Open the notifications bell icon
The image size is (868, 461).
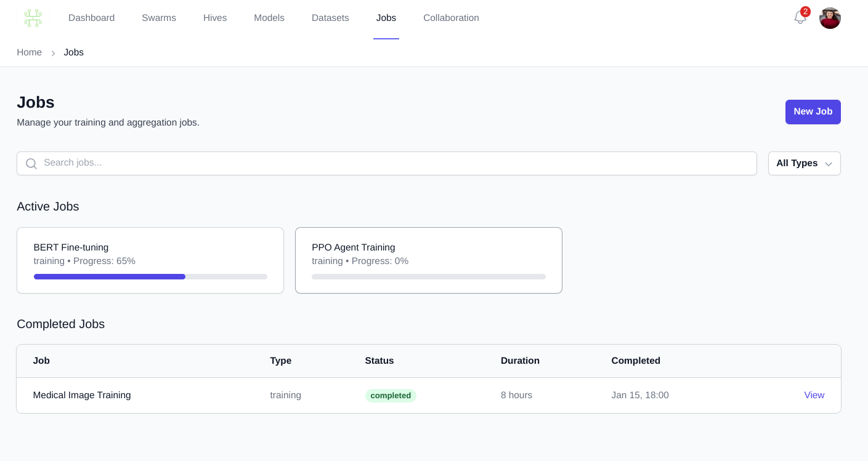(800, 18)
